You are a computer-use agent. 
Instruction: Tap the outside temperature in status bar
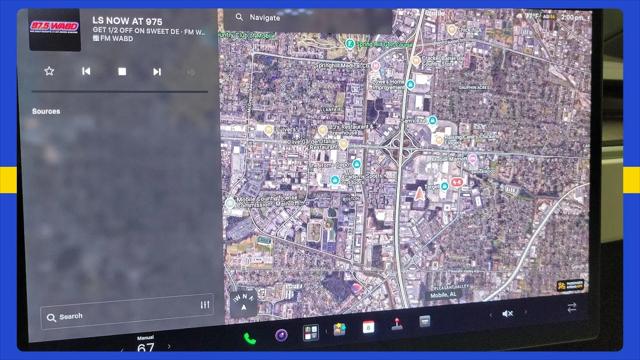point(532,16)
